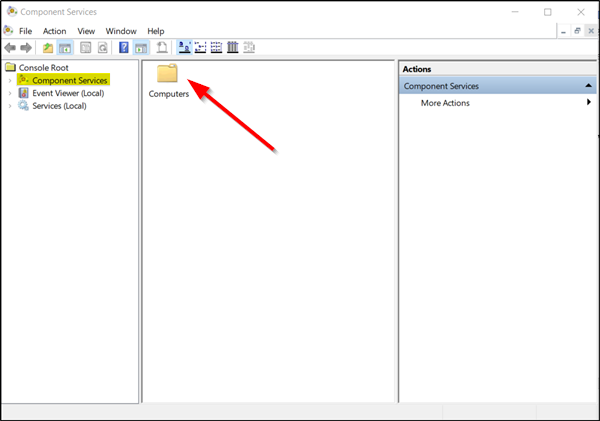
Task: Click the Status view toolbar icon
Action: (x=249, y=48)
